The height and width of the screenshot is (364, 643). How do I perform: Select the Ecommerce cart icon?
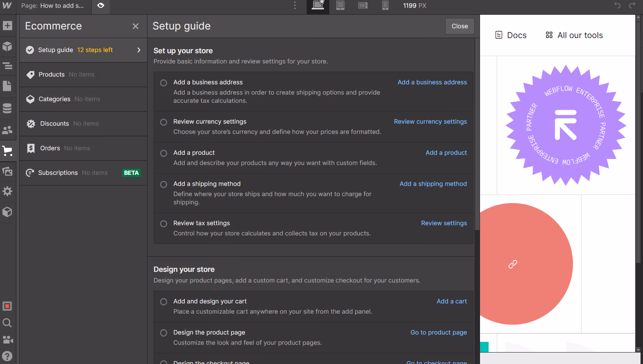point(7,151)
